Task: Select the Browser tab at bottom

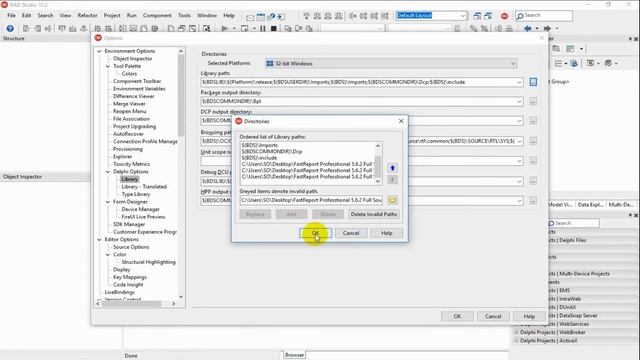Action: tap(294, 355)
